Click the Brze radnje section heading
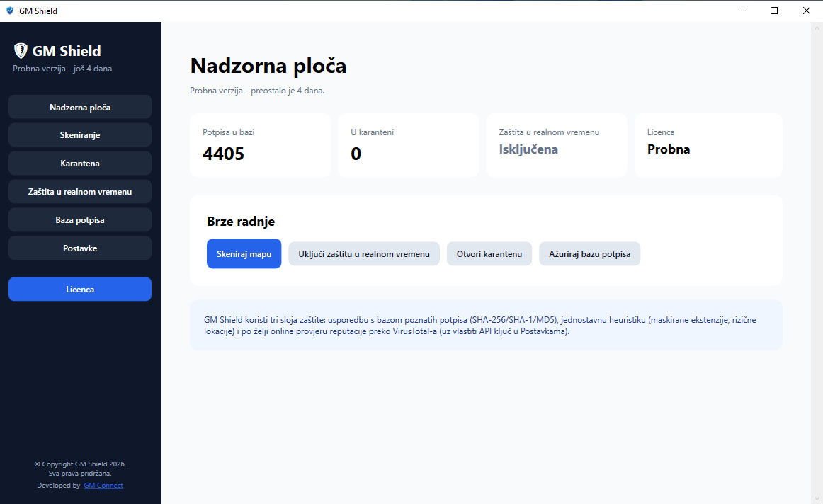 point(241,222)
